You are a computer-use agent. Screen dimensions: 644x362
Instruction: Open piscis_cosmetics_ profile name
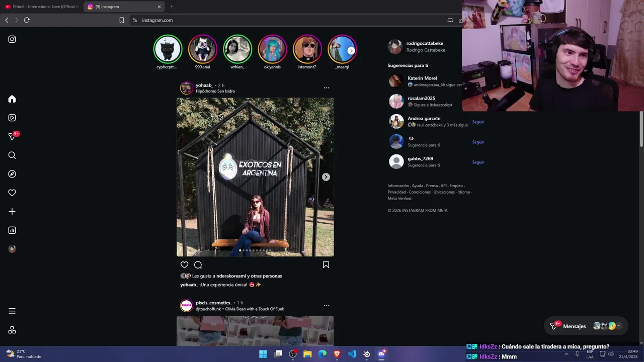coord(214,303)
